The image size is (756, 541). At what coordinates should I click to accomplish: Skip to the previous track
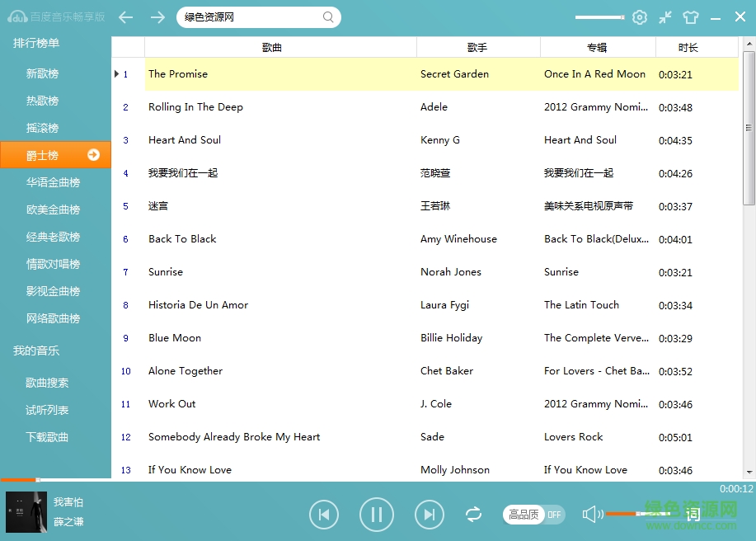324,514
